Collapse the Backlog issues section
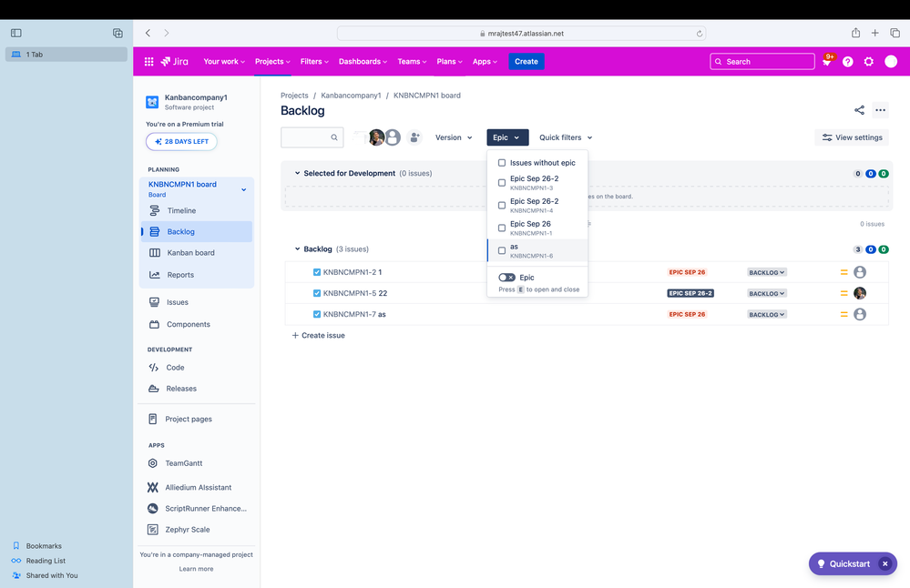The height and width of the screenshot is (588, 910). (297, 249)
